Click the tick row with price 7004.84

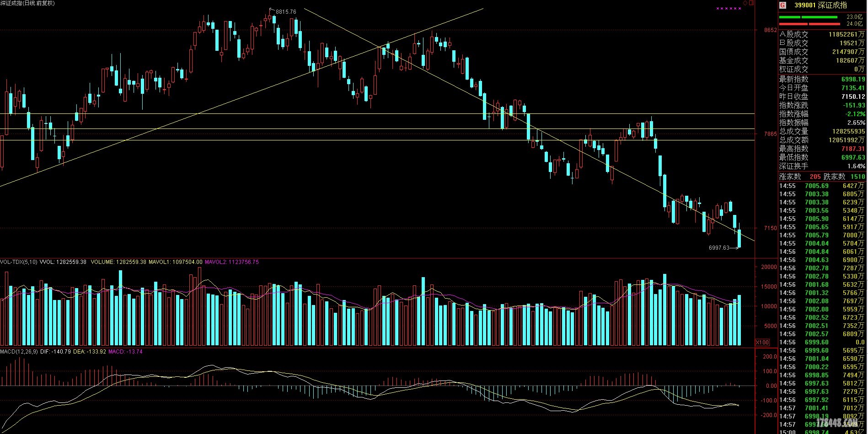pyautogui.click(x=822, y=252)
